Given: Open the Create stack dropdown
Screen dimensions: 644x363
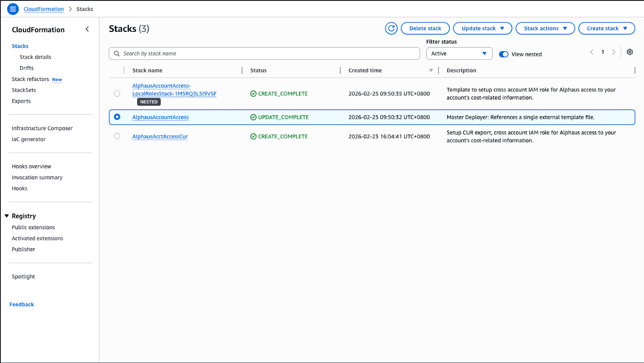Looking at the screenshot, I should pyautogui.click(x=607, y=28).
